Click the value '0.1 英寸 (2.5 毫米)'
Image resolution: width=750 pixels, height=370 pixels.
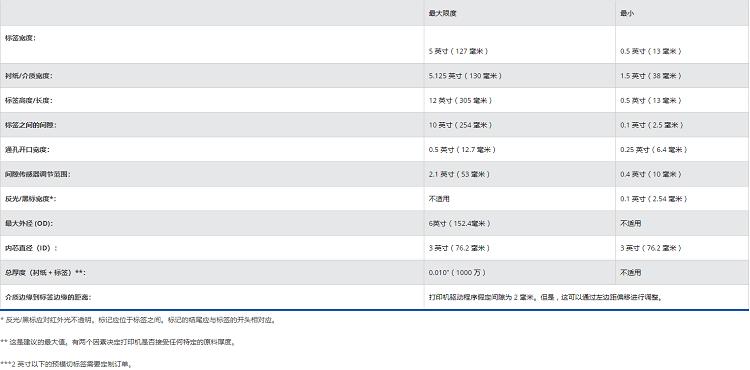(x=652, y=125)
